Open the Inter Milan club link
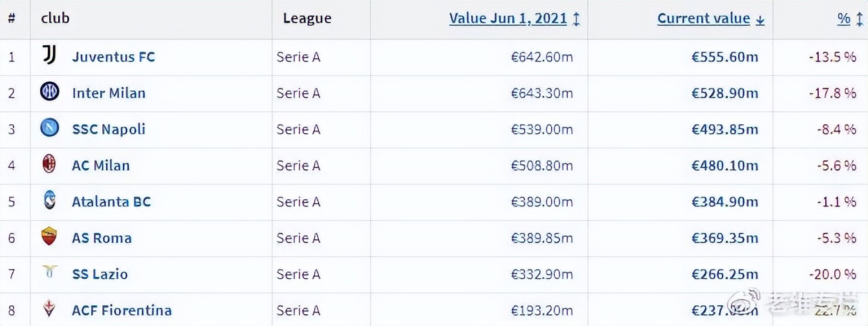Viewport: 868px width, 326px height. [109, 93]
